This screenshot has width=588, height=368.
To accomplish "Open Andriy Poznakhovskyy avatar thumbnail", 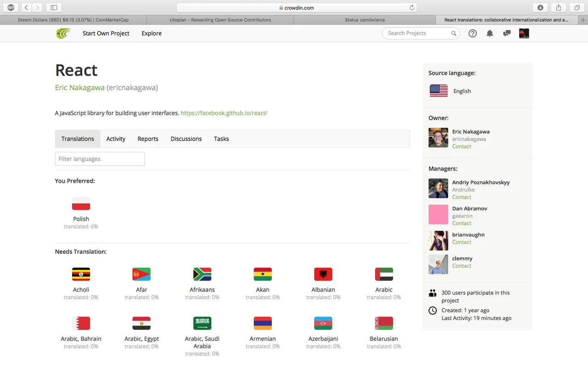I will click(438, 188).
